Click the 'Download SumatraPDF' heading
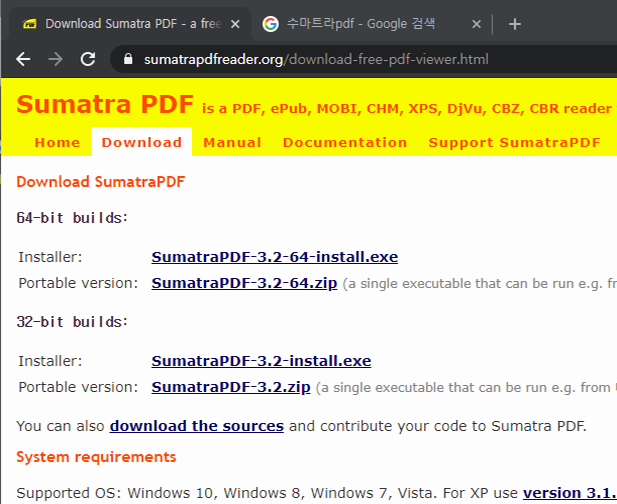The width and height of the screenshot is (617, 504). 101,181
